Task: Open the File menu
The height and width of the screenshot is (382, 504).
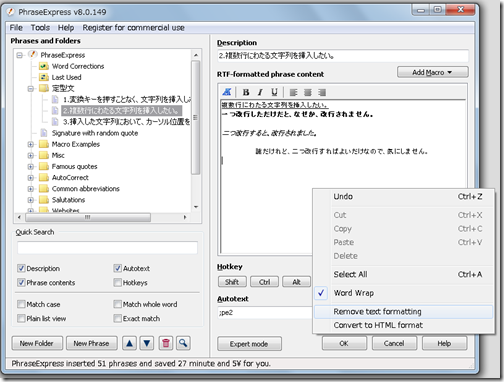Action: point(16,28)
